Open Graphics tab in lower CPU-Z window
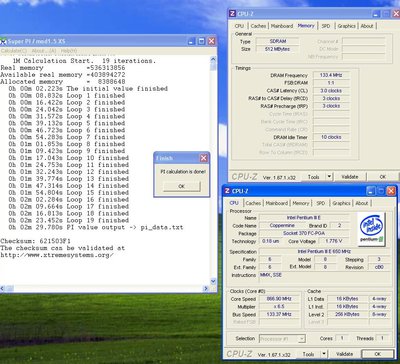400x364 pixels. (x=341, y=203)
